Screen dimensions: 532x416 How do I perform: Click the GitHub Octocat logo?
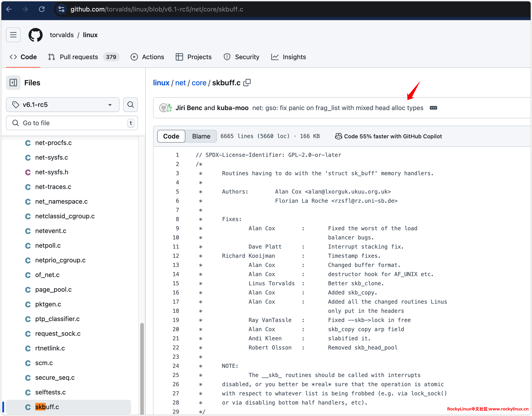coord(36,35)
